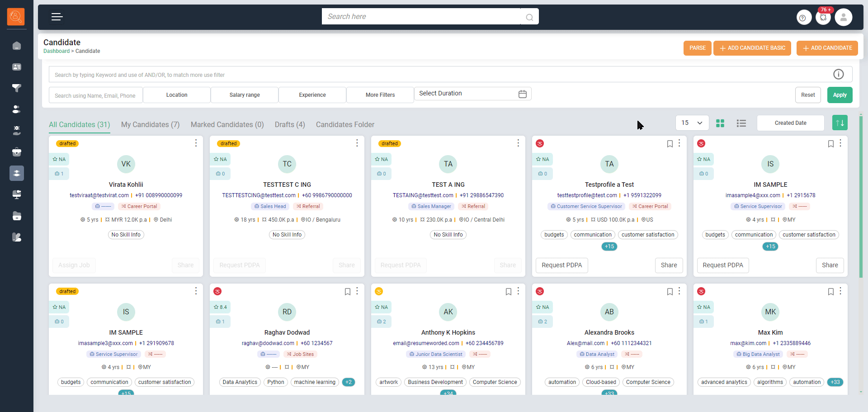Open the hamburger navigation menu
868x412 pixels.
(57, 17)
